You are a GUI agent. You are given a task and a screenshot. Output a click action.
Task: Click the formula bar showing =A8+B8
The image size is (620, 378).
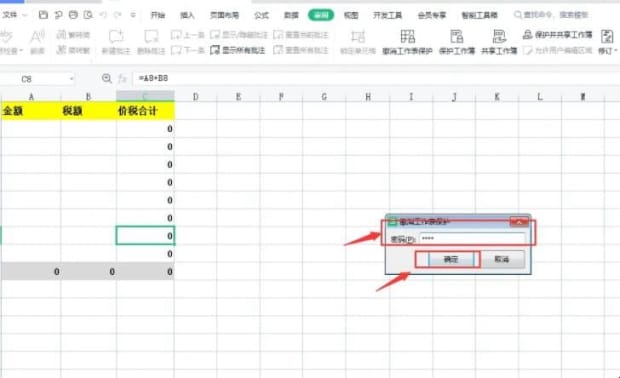(x=376, y=78)
